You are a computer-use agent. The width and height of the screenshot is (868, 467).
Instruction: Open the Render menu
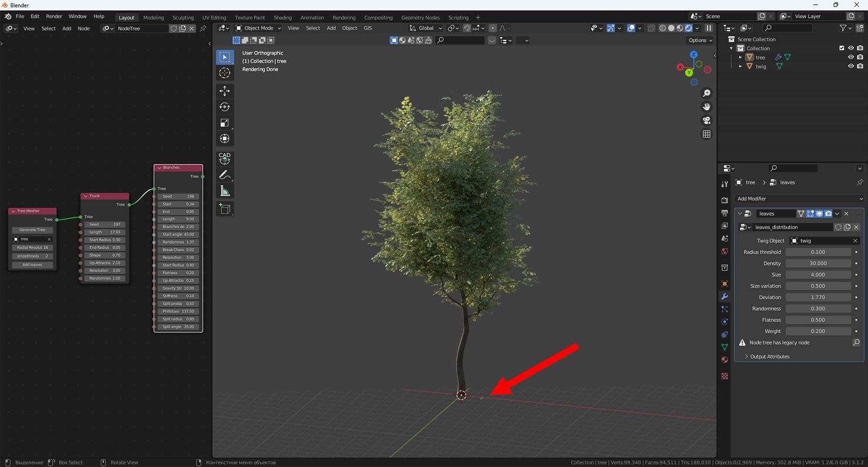54,16
